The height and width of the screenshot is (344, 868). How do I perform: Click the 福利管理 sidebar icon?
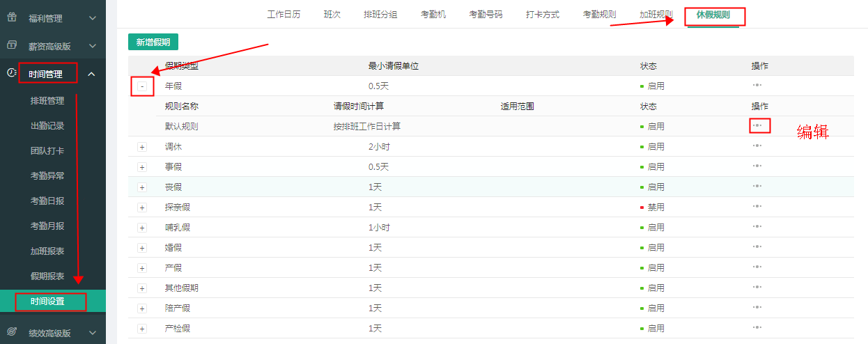[12, 17]
